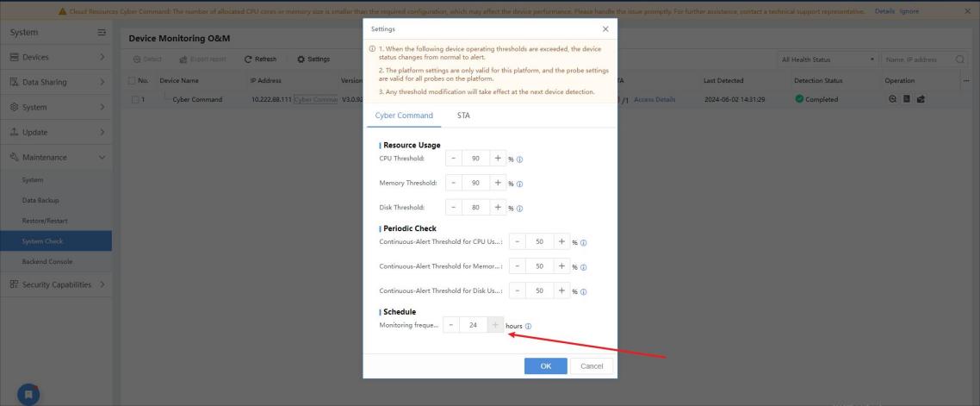Click the Refresh icon in toolbar
980x406 pixels.
(x=248, y=59)
